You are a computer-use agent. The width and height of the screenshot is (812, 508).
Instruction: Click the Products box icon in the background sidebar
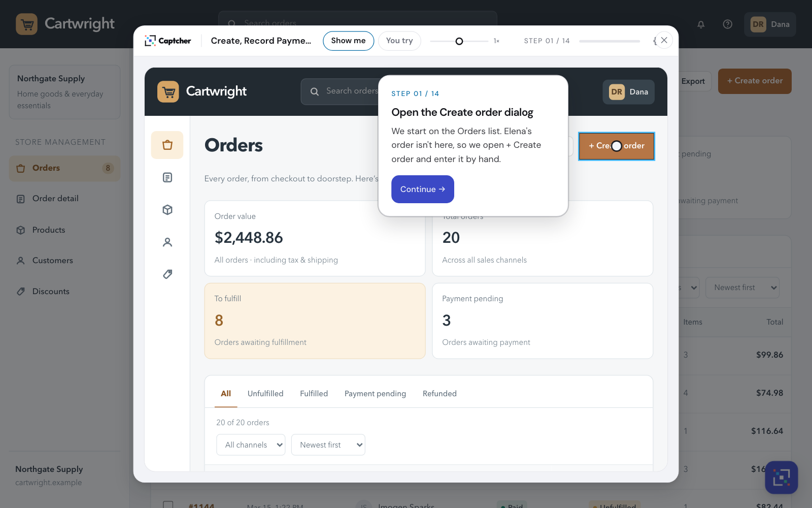click(x=21, y=230)
